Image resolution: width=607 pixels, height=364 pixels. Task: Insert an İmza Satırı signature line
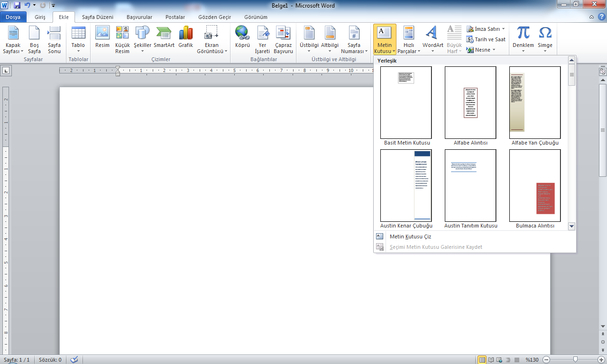coord(486,29)
